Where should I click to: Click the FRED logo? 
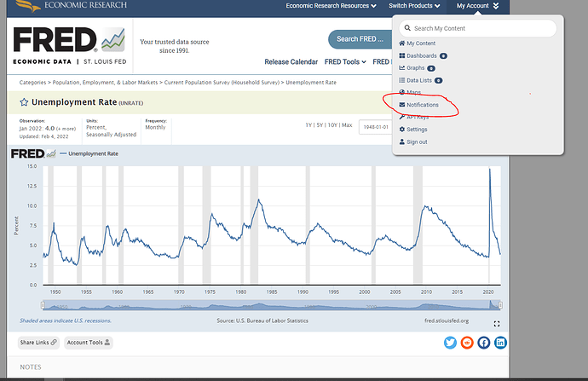pos(54,41)
